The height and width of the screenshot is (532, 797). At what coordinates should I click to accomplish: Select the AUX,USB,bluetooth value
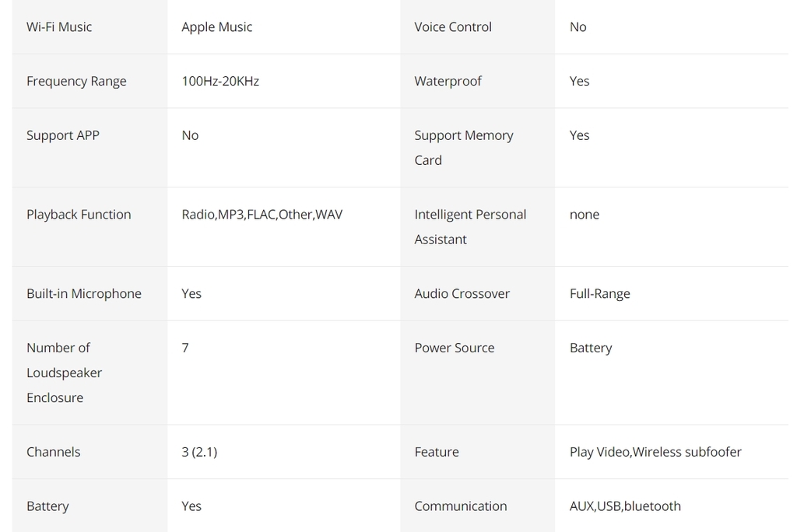pyautogui.click(x=625, y=506)
